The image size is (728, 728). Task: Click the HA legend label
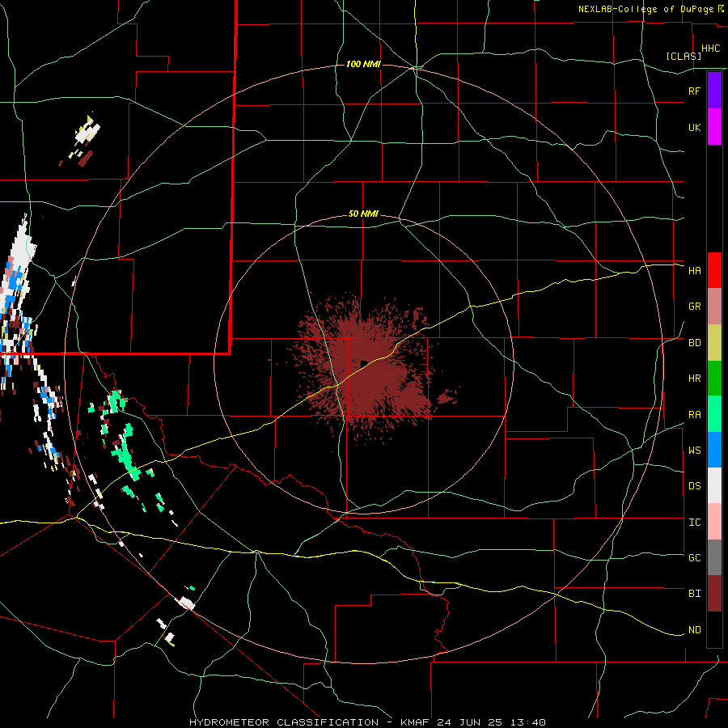(x=694, y=270)
